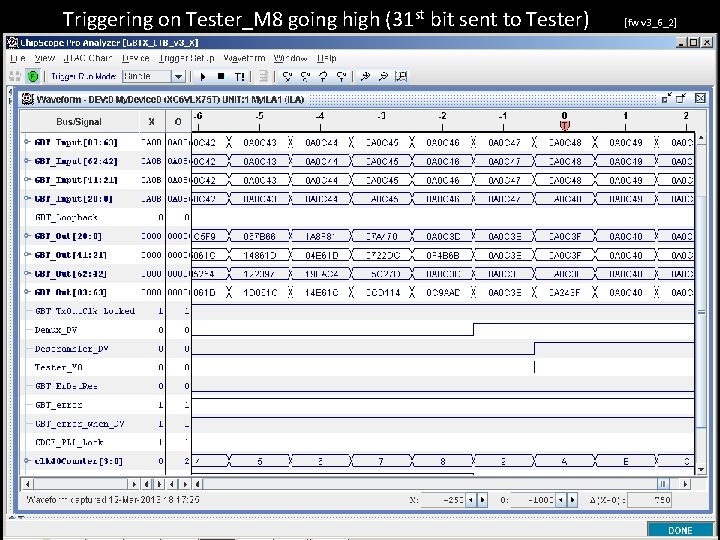Expand the GBT_Input[62:42] bus
The height and width of the screenshot is (540, 720).
click(x=27, y=161)
